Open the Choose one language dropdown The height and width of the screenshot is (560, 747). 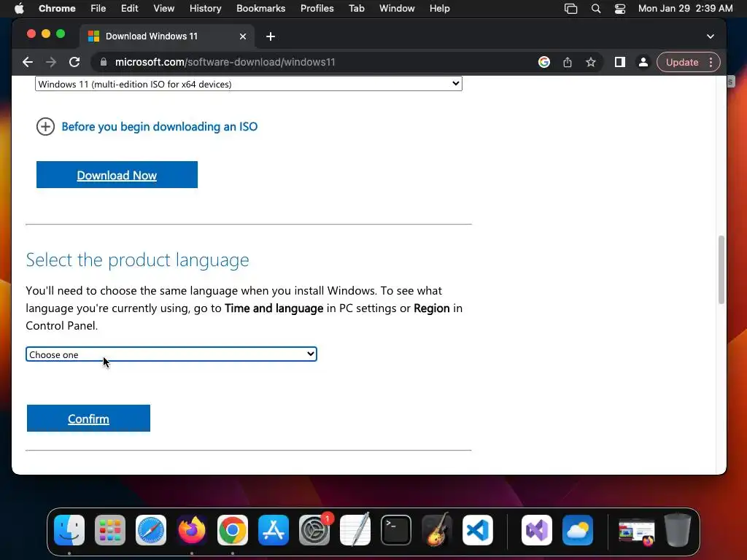tap(171, 354)
